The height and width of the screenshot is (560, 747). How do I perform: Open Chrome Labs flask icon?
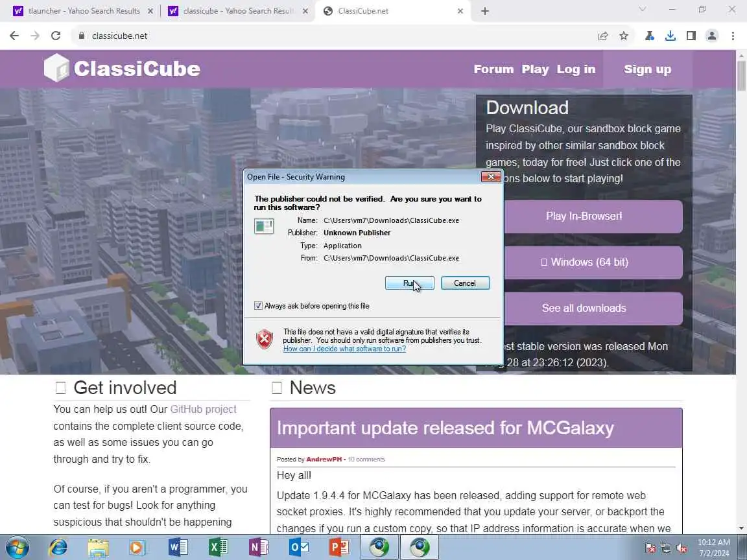pyautogui.click(x=649, y=36)
